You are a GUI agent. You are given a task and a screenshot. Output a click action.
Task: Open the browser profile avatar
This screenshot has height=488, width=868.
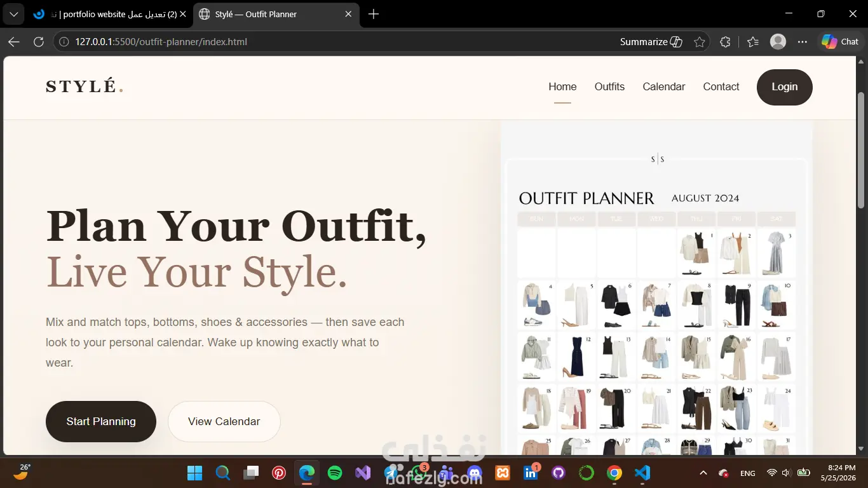[x=778, y=42]
